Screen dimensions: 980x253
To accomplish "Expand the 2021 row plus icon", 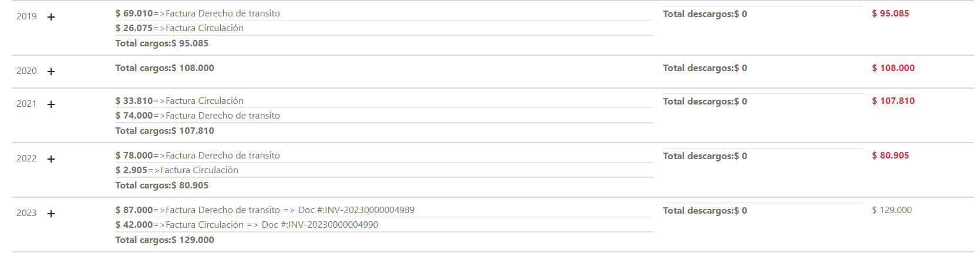I will click(x=51, y=104).
